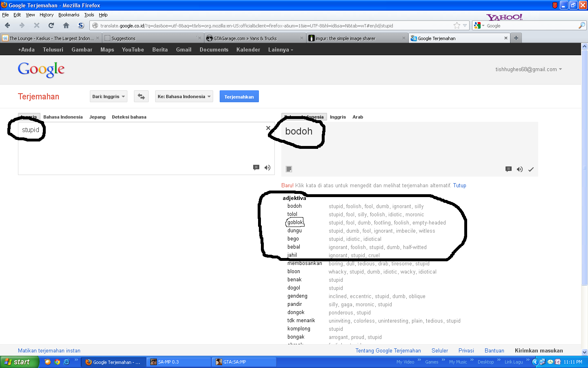Image resolution: width=588 pixels, height=368 pixels.
Task: Select Inggris as target language
Action: pyautogui.click(x=338, y=117)
